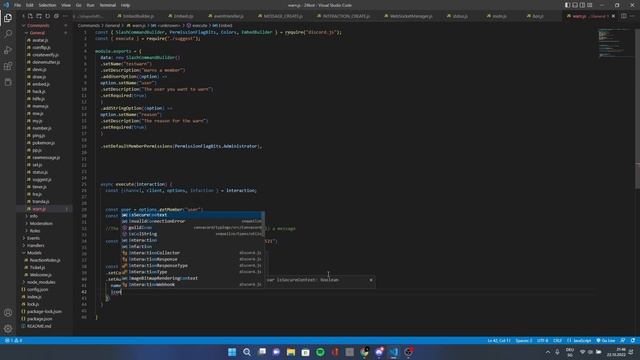Open the Selection menu

tap(47, 5)
